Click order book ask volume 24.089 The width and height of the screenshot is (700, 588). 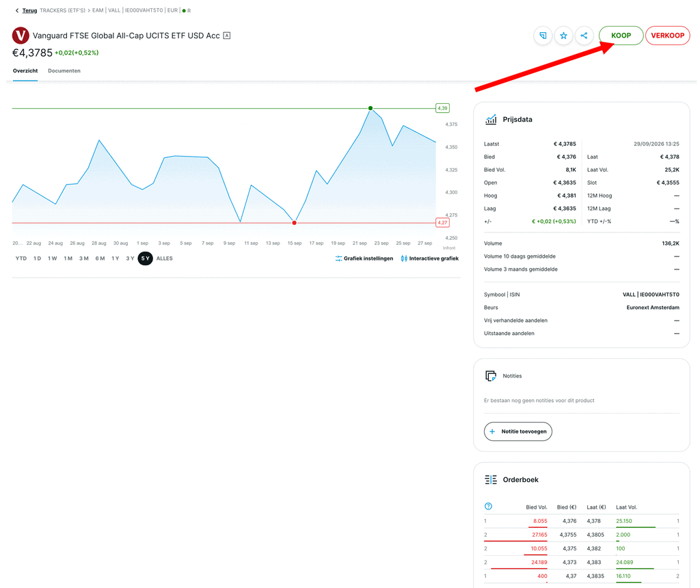pos(625,563)
